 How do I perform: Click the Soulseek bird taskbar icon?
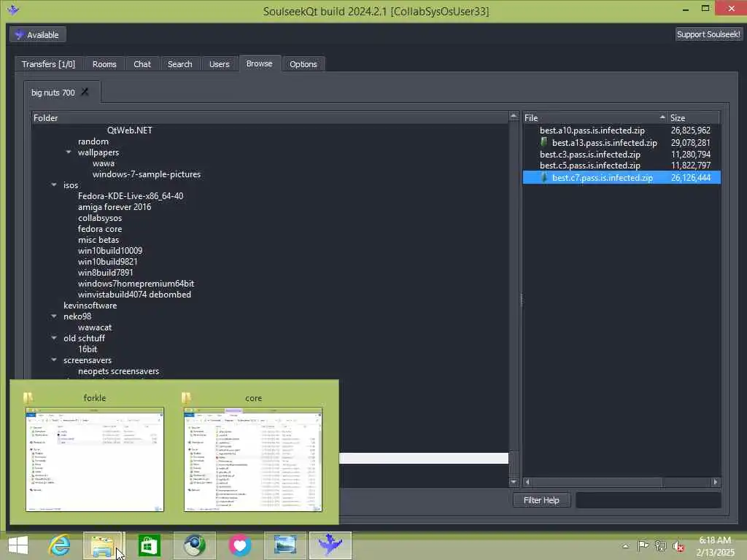click(330, 545)
